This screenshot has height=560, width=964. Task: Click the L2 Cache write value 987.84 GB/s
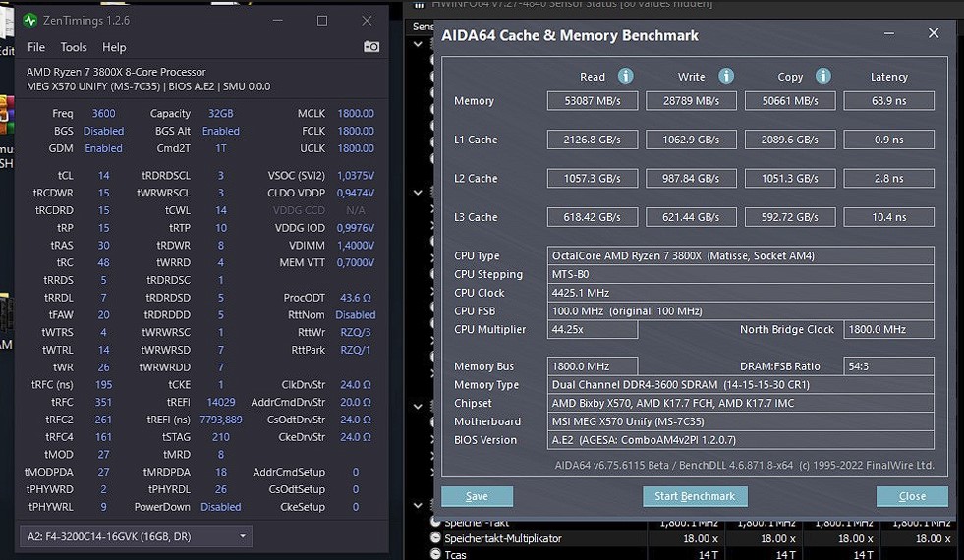691,178
